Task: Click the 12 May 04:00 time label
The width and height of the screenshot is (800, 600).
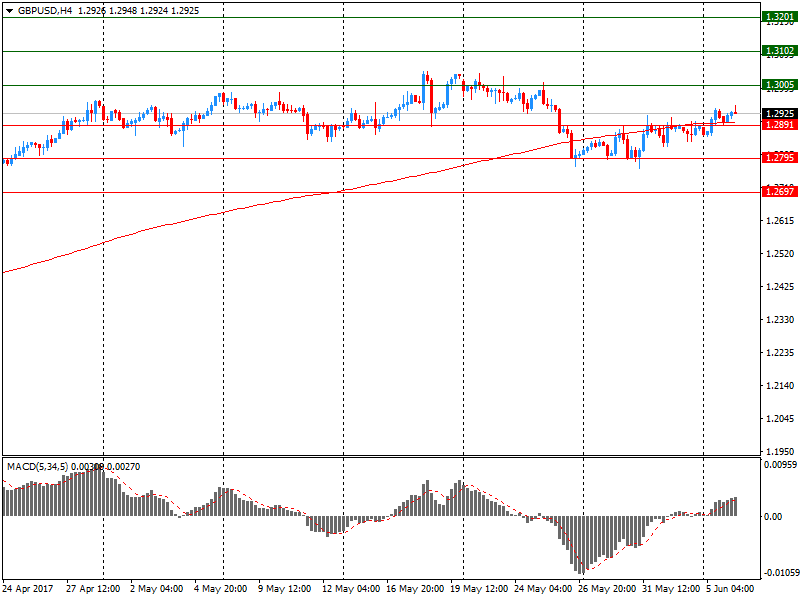Action: [351, 589]
